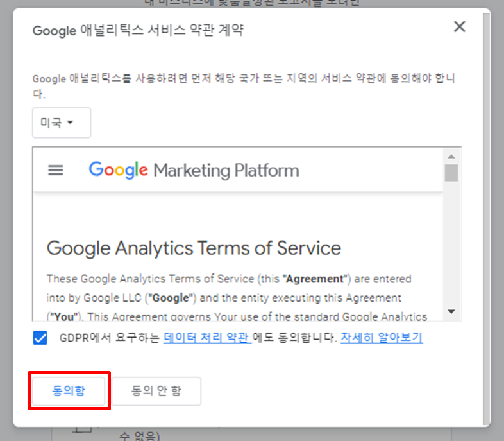This screenshot has width=504, height=441.
Task: Click the 동의 안 함 decline button
Action: [x=156, y=391]
